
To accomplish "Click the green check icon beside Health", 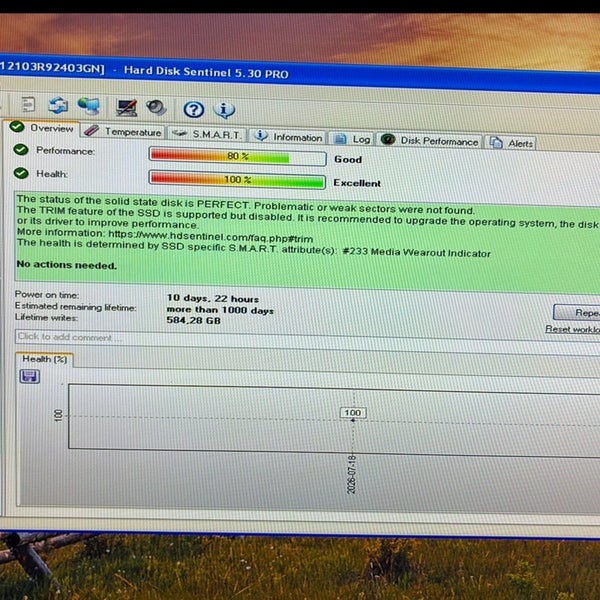I will pyautogui.click(x=21, y=173).
